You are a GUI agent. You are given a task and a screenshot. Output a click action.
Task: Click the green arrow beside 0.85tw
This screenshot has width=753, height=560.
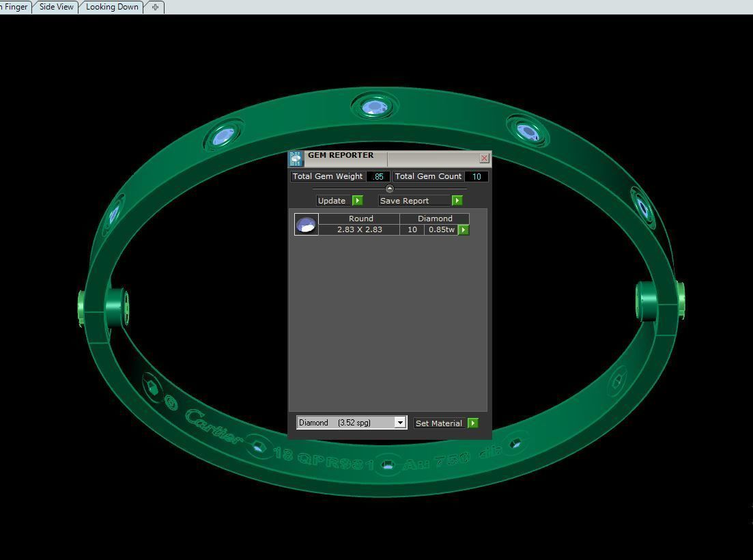[x=464, y=230]
